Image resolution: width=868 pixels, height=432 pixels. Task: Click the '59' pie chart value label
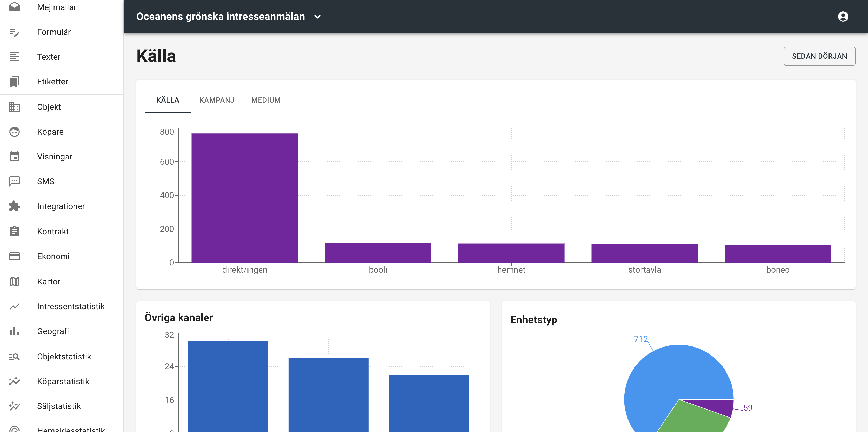coord(748,407)
